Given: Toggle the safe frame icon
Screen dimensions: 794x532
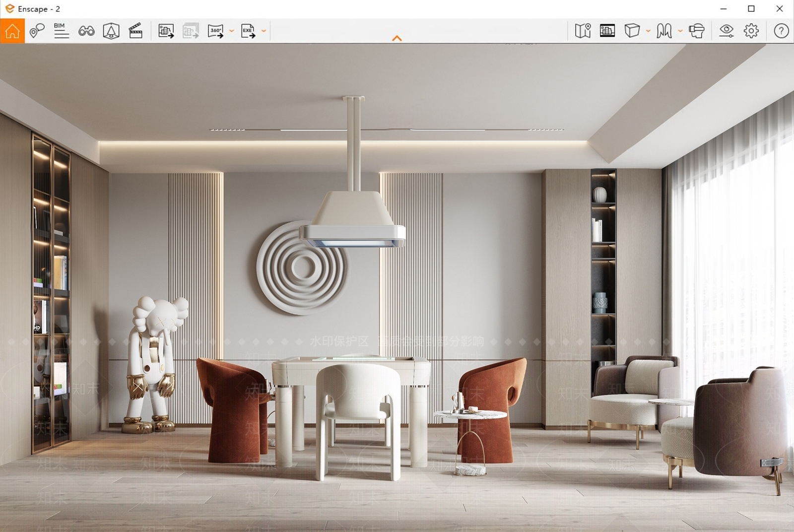Looking at the screenshot, I should pyautogui.click(x=111, y=31).
